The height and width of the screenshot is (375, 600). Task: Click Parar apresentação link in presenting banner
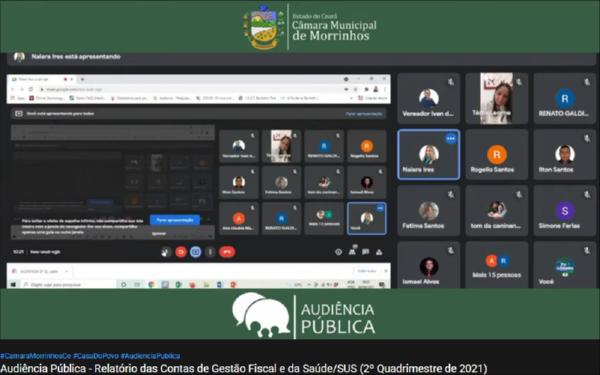tap(364, 114)
